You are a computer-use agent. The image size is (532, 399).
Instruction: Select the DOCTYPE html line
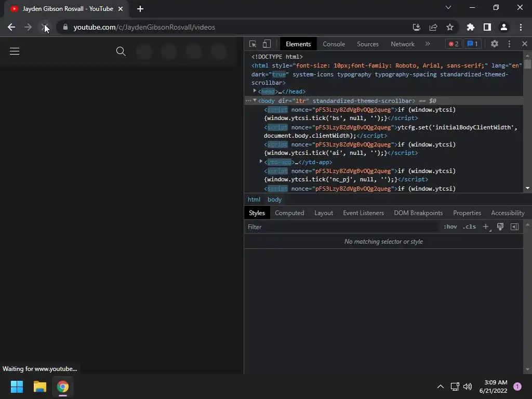click(x=277, y=57)
